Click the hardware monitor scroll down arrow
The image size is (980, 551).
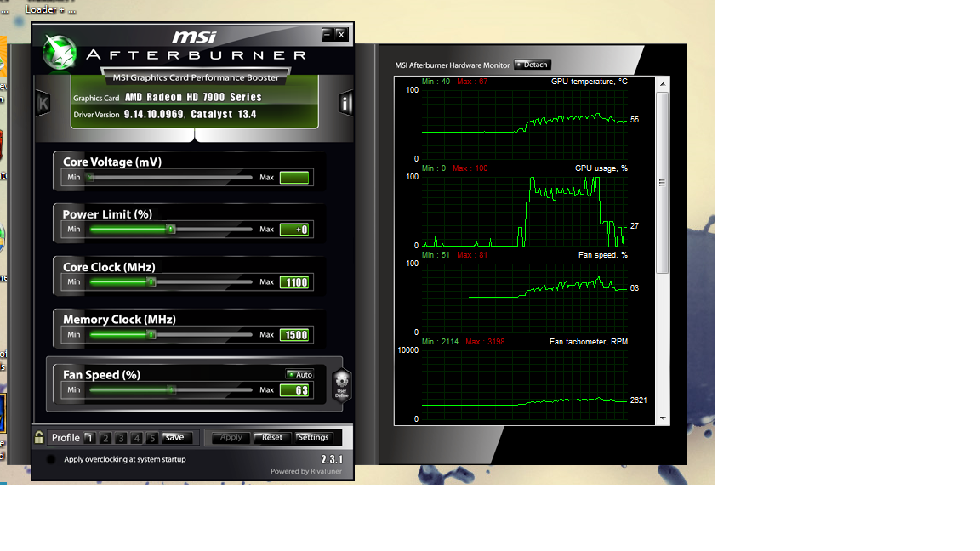coord(663,418)
